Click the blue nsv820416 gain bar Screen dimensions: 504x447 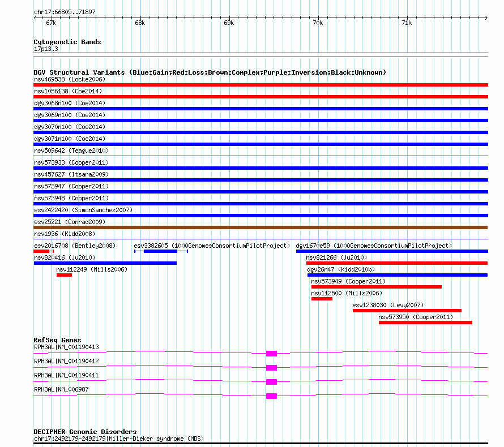tap(105, 263)
